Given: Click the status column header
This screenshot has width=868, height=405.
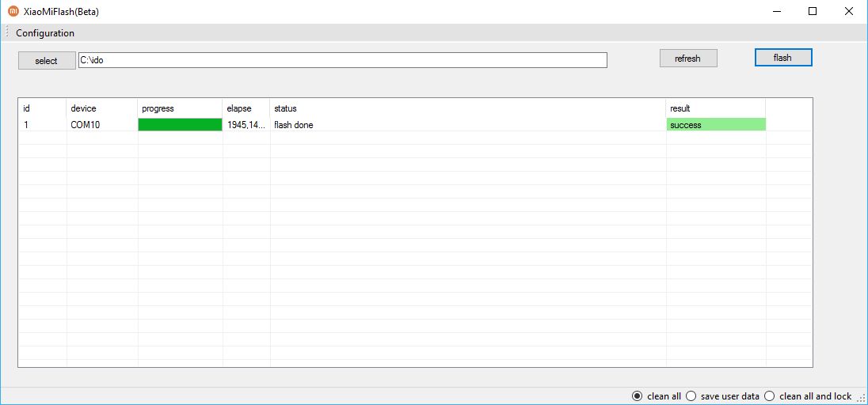Looking at the screenshot, I should click(468, 108).
